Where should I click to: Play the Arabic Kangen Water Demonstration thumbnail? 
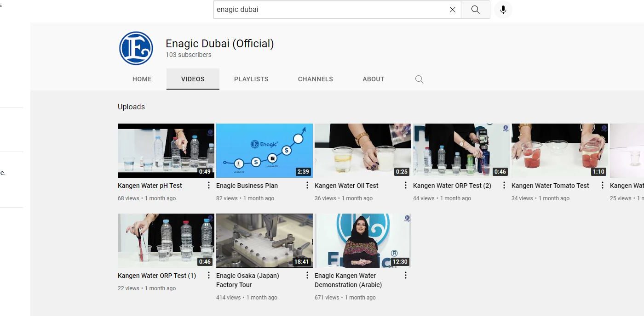click(363, 241)
